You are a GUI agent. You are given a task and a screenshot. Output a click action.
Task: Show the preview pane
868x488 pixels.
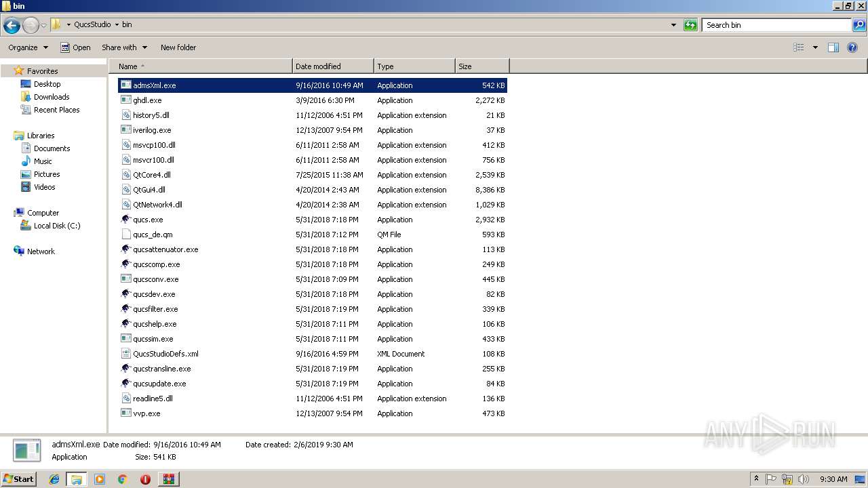coord(833,47)
